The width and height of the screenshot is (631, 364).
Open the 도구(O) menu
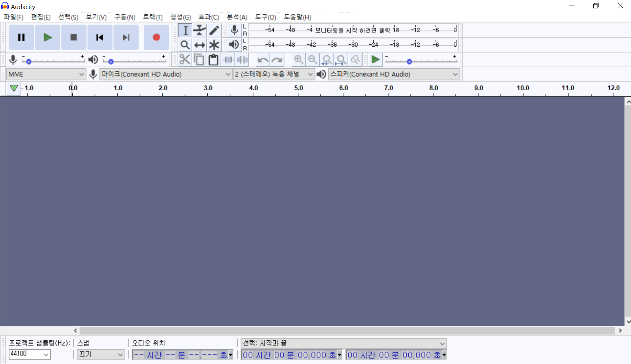click(266, 17)
